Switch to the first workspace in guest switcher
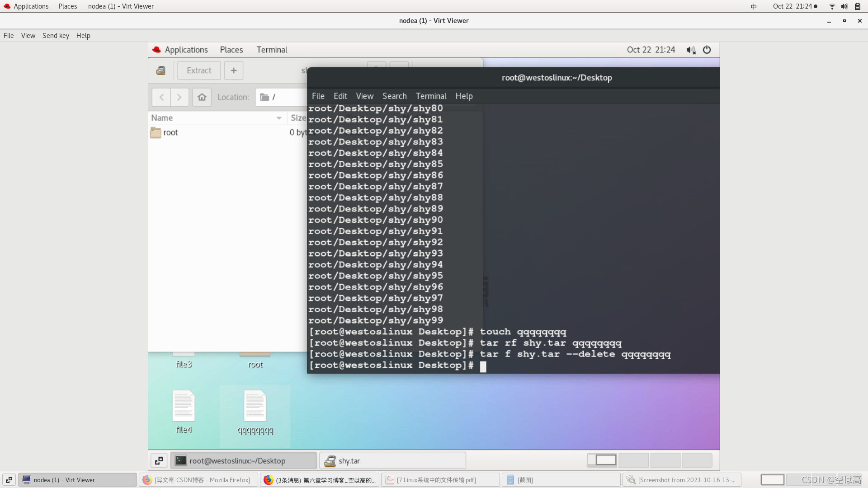The height and width of the screenshot is (488, 868). [602, 460]
